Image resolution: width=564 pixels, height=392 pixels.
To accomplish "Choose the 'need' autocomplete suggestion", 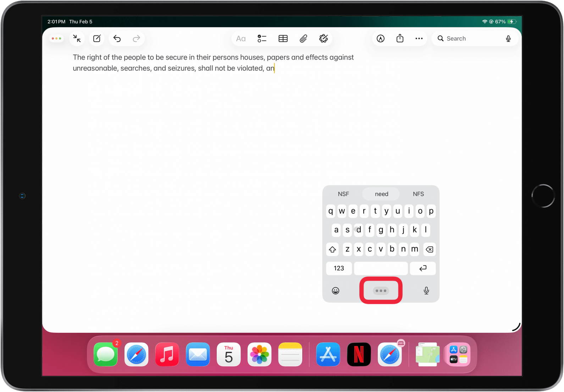I will pyautogui.click(x=381, y=194).
